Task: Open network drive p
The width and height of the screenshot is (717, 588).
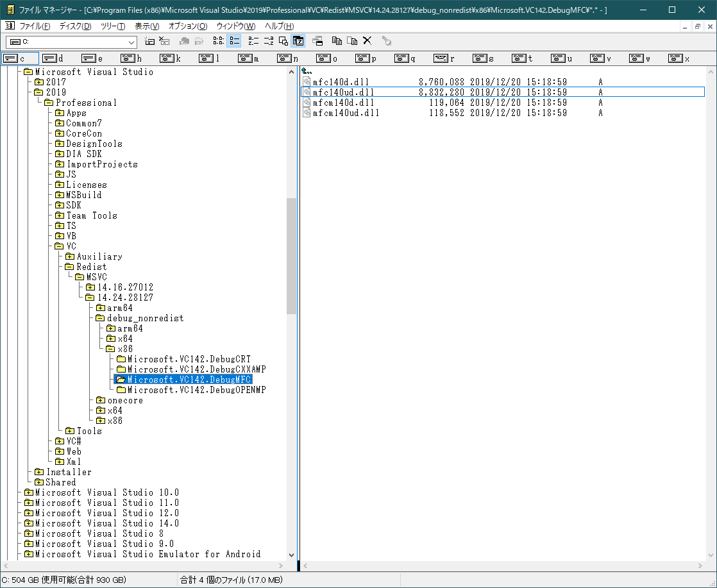Action: pyautogui.click(x=362, y=58)
